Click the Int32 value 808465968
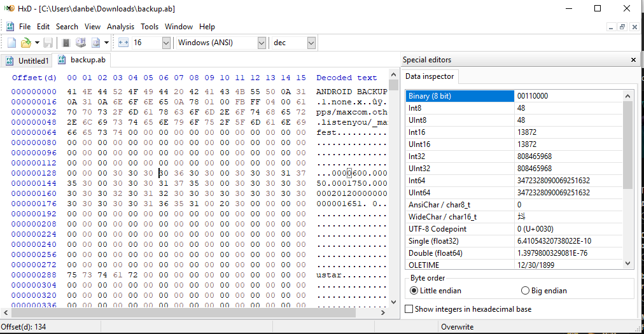Viewport: 644px width, 334px height. click(535, 157)
